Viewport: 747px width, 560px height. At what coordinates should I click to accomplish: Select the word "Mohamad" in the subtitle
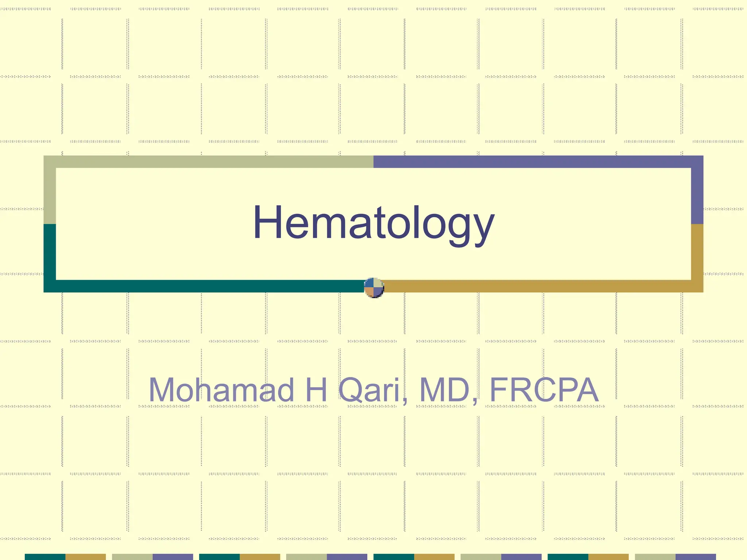point(221,390)
